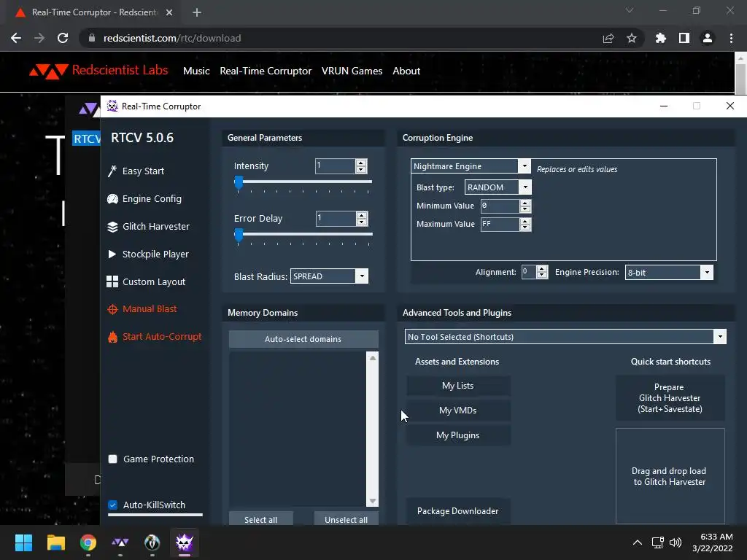Click the Error Delay slider handle
747x560 pixels.
tap(239, 235)
